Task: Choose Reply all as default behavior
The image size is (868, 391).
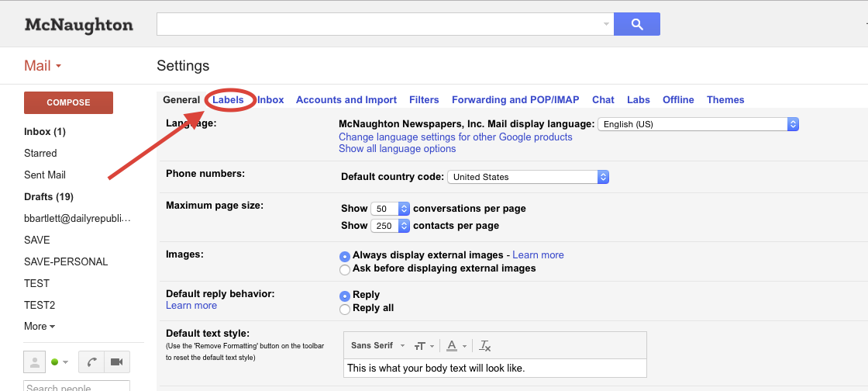Action: pos(345,309)
